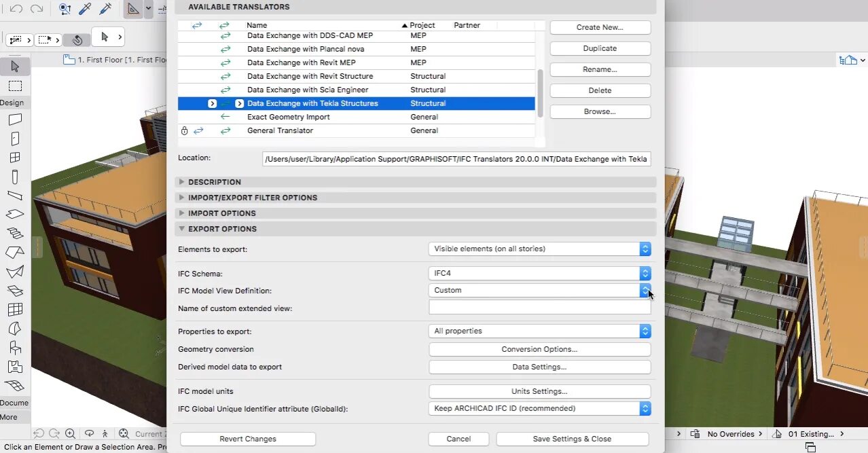This screenshot has height=453, width=868.
Task: Choose the Curtain Wall tool in toolbox
Action: point(15,310)
